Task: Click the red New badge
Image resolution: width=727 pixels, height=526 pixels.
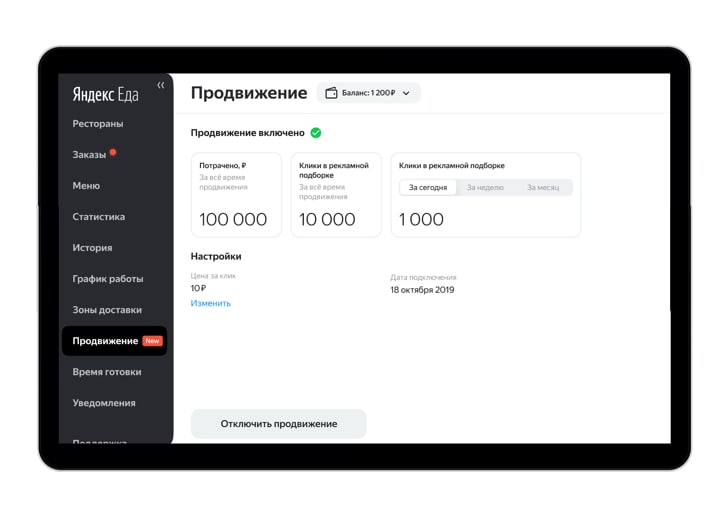Action: click(x=152, y=341)
